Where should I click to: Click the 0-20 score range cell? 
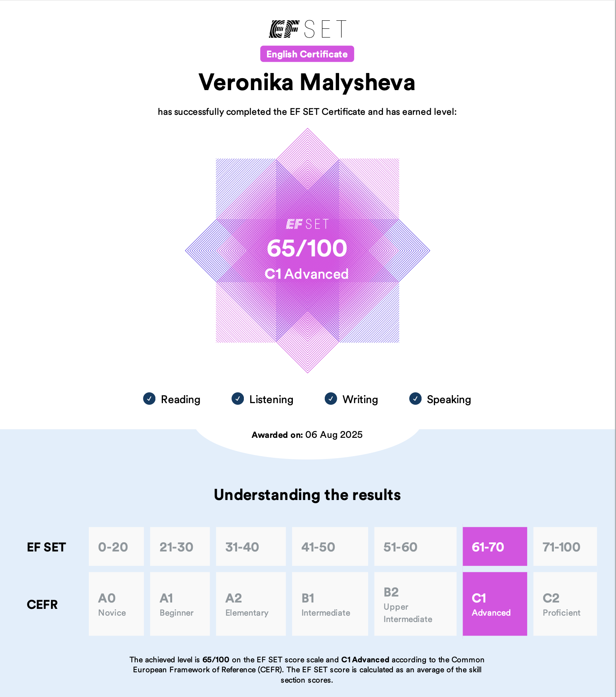116,547
